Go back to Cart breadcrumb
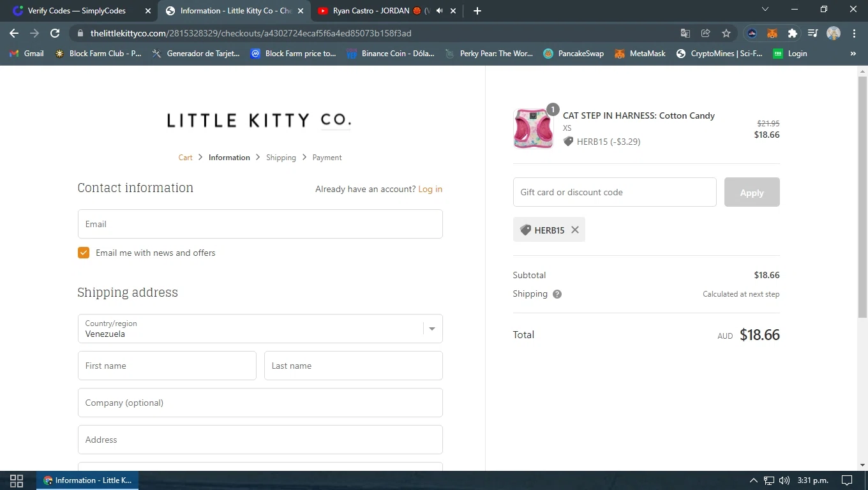The height and width of the screenshot is (490, 868). [185, 158]
